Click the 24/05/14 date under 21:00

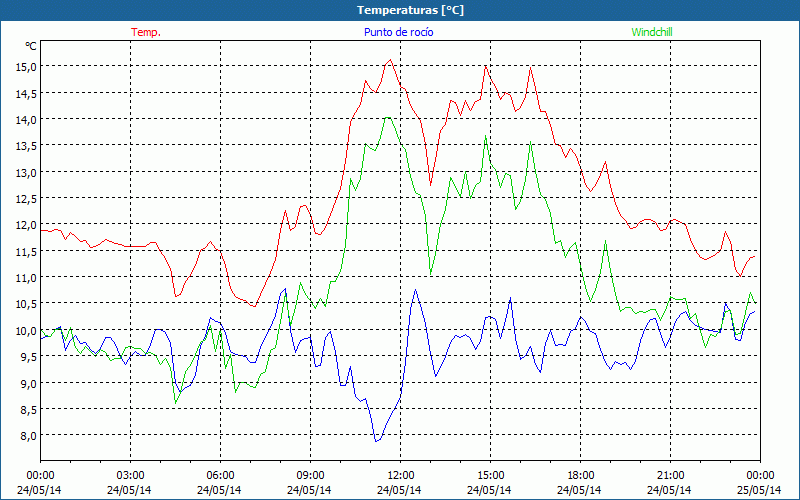[669, 490]
